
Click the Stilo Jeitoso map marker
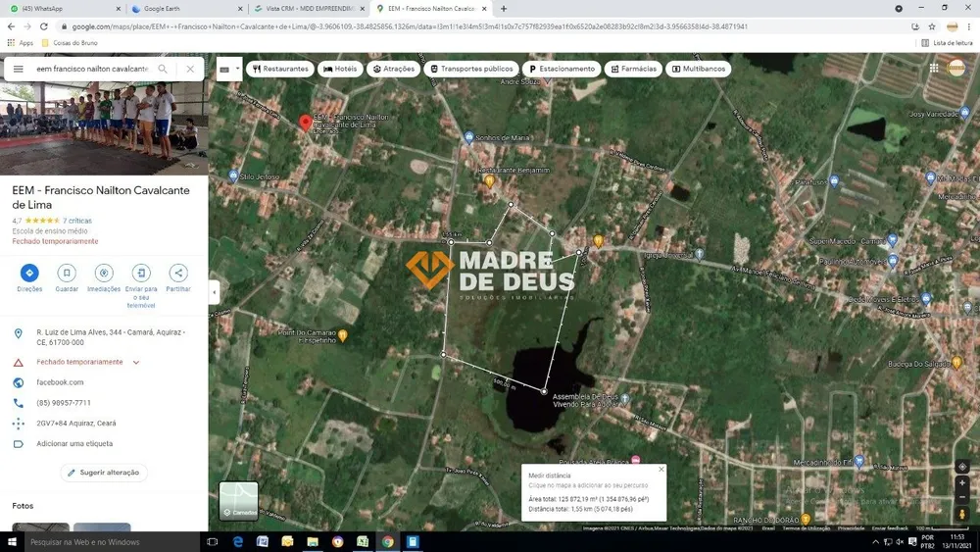point(234,176)
